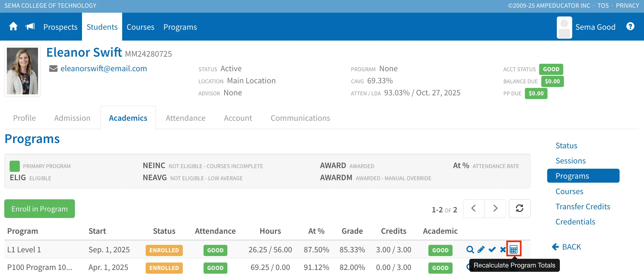Click Enroll in Program button
The width and height of the screenshot is (644, 278).
click(40, 209)
